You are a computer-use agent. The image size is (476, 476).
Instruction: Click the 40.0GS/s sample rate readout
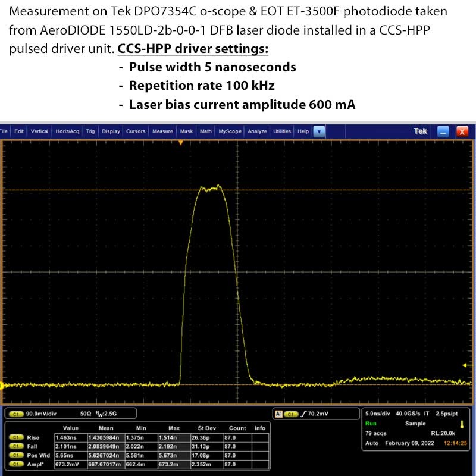pyautogui.click(x=408, y=414)
